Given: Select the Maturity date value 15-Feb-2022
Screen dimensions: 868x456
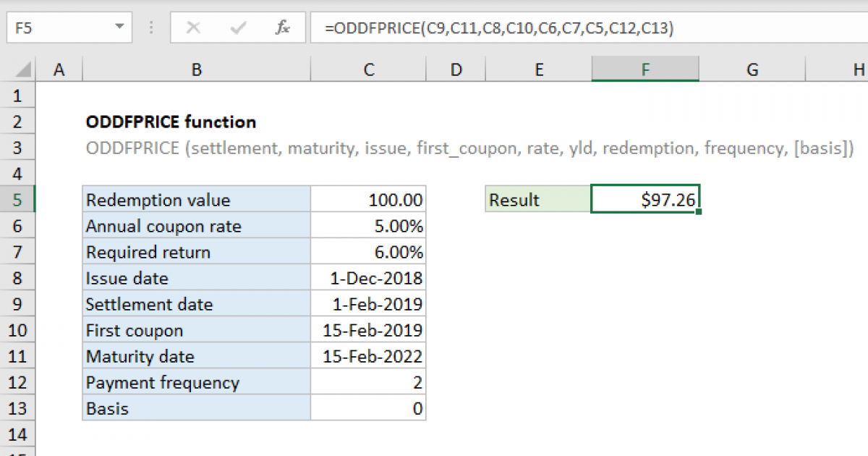Looking at the screenshot, I should click(x=369, y=356).
